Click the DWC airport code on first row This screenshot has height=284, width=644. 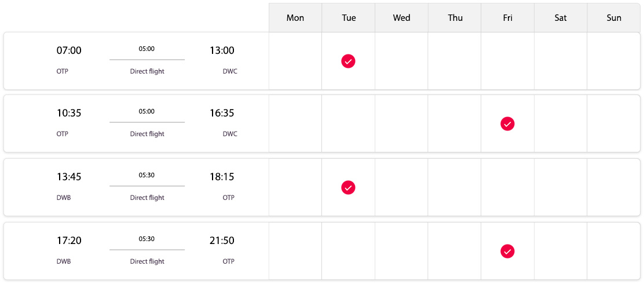point(230,71)
